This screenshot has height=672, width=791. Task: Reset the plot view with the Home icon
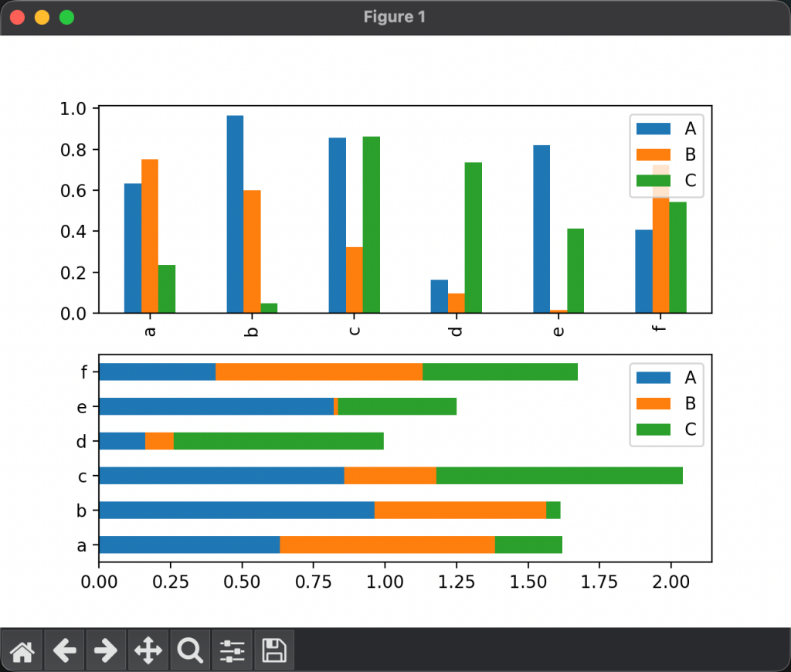22,651
